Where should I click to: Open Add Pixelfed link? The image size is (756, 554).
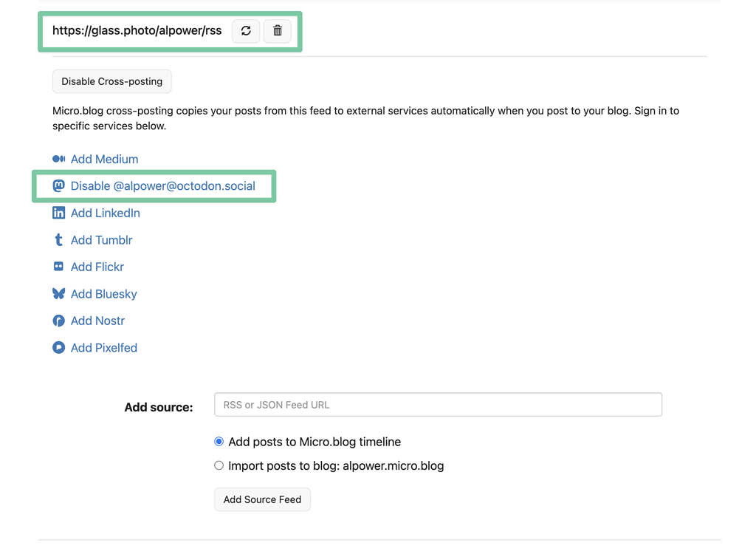pos(104,347)
